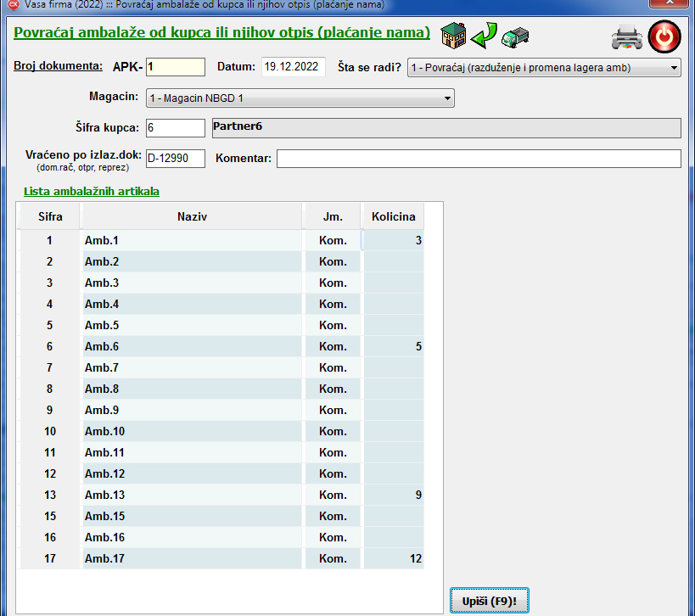Click the Kolicina cell for Amb.15
The image size is (695, 616).
click(x=393, y=516)
